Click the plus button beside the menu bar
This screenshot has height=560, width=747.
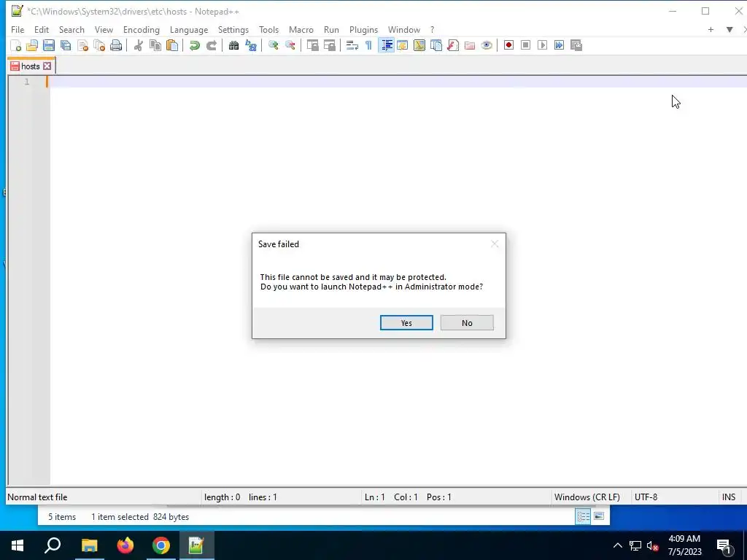[711, 29]
